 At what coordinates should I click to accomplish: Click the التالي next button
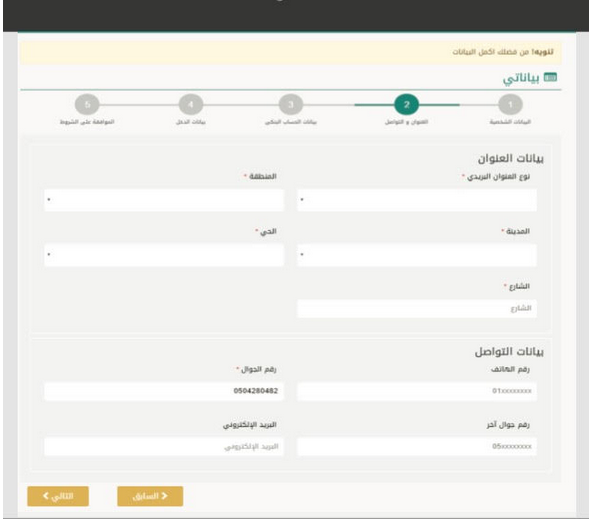coord(58,496)
